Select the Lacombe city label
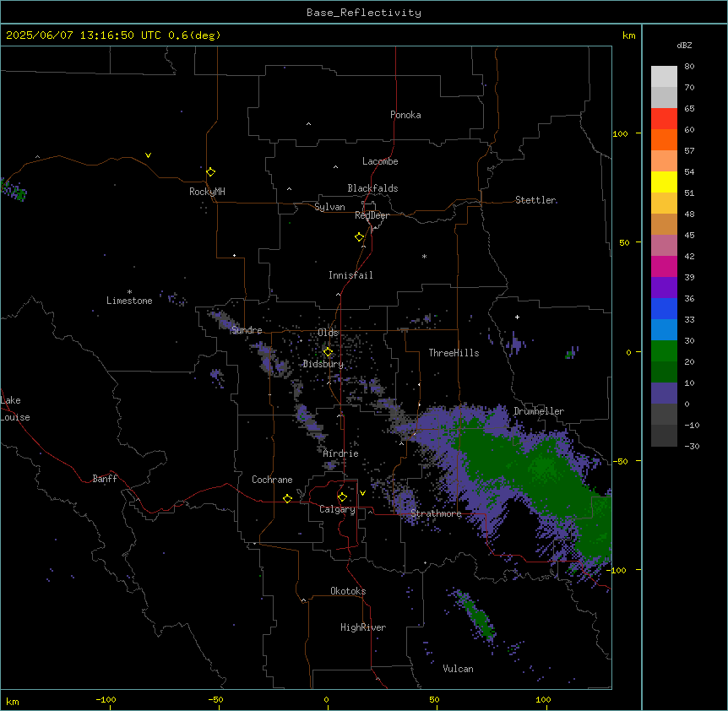 380,161
